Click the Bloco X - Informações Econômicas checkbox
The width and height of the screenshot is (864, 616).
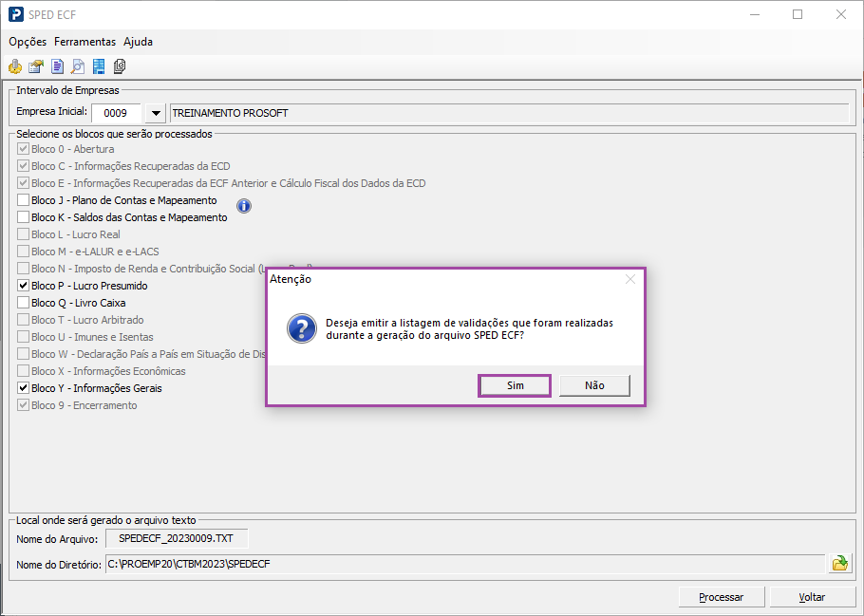pyautogui.click(x=23, y=371)
